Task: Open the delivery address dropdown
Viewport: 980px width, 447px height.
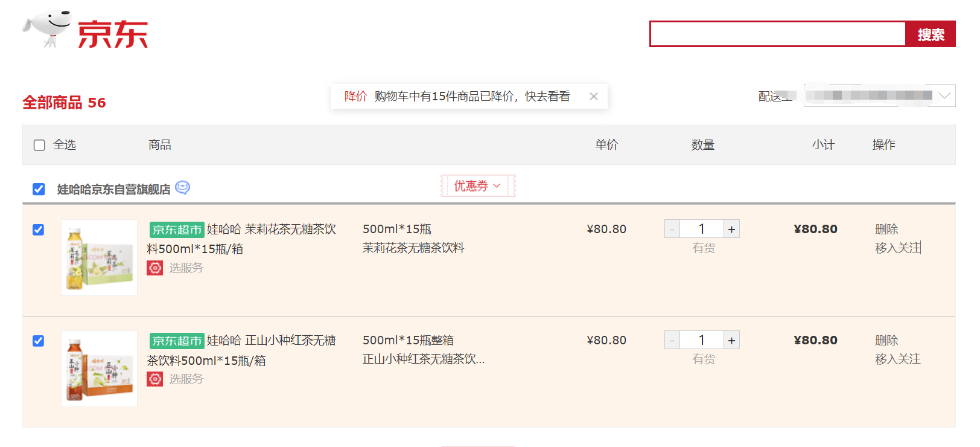Action: pos(880,95)
